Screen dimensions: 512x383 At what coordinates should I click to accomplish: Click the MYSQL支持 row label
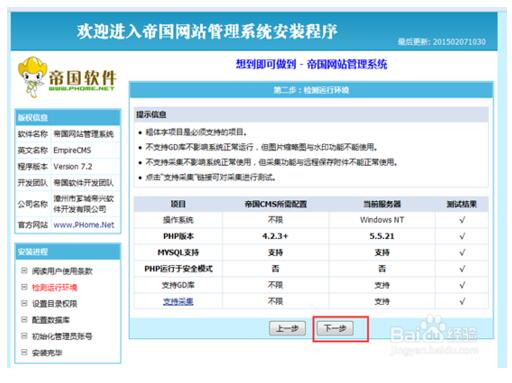tap(178, 253)
